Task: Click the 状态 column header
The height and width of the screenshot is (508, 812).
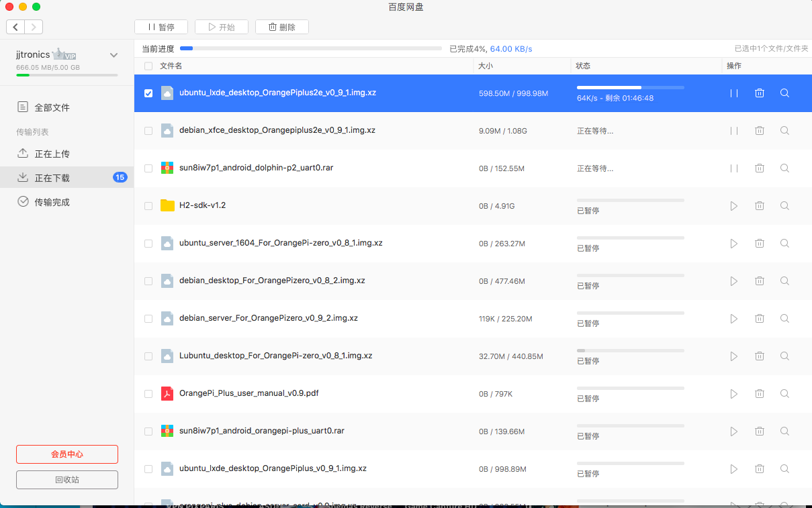Action: (583, 66)
